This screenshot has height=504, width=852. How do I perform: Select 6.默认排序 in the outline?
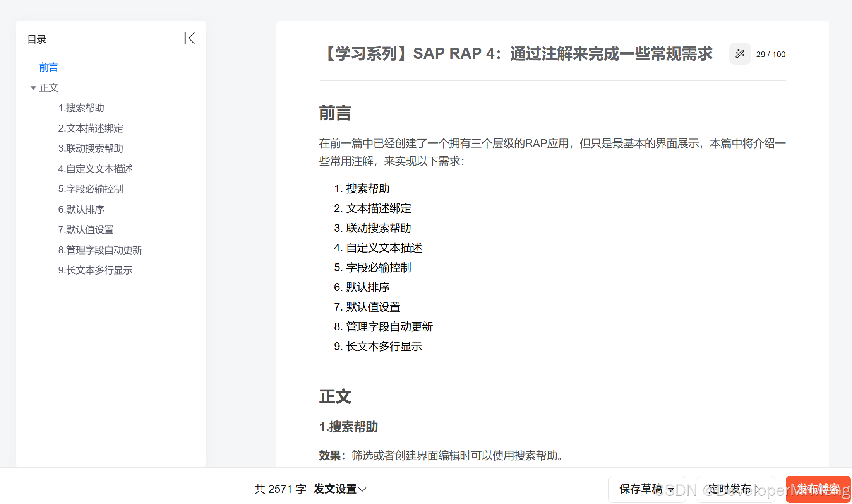click(x=81, y=209)
